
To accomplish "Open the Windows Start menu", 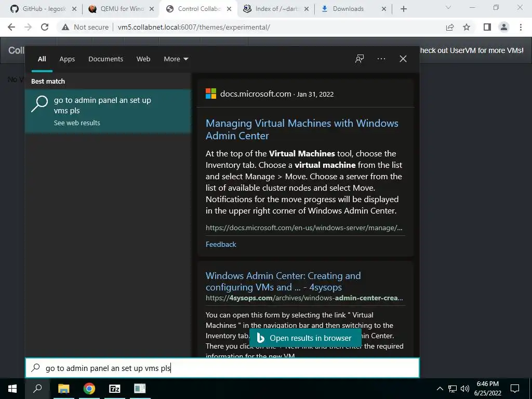I will (x=12, y=389).
